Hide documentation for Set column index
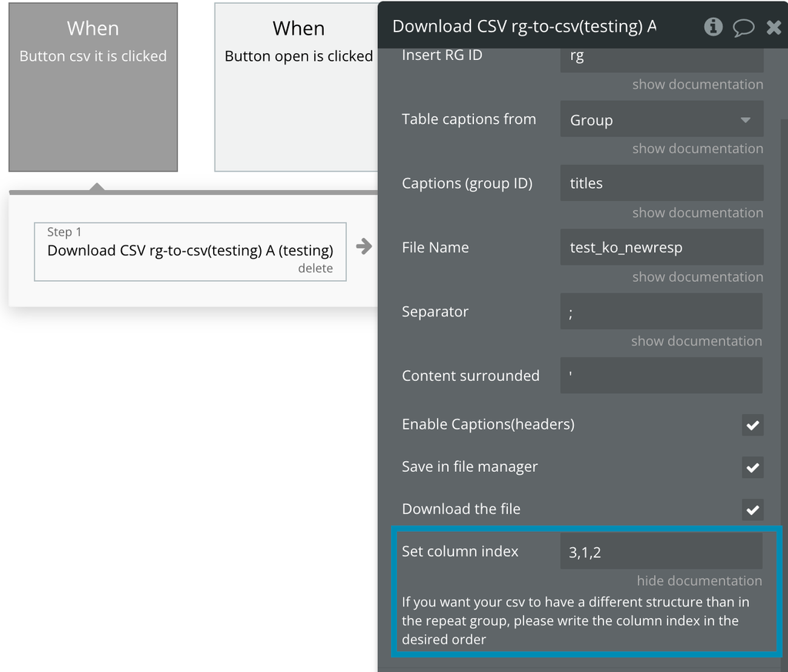This screenshot has width=788, height=672. coord(699,580)
